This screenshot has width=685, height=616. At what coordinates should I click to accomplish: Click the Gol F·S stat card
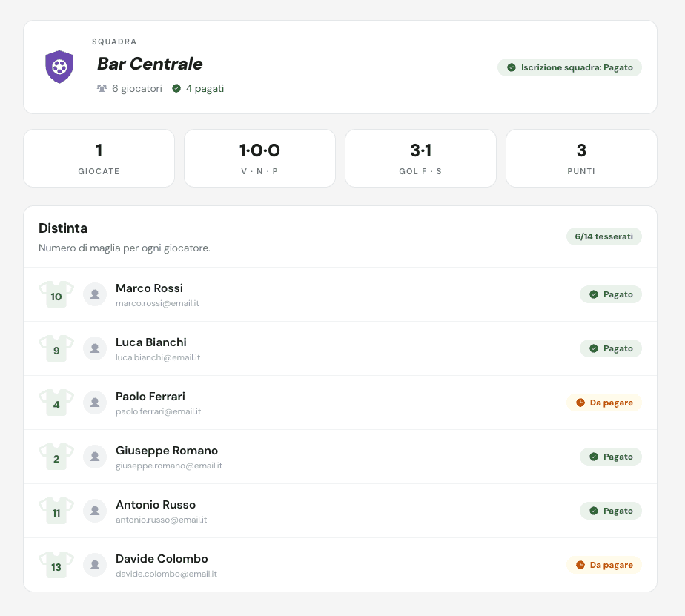(x=420, y=158)
